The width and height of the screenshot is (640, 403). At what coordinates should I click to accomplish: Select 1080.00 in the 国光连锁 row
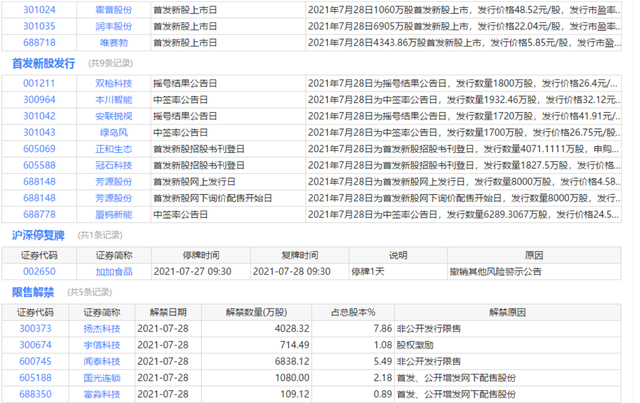[x=292, y=377]
